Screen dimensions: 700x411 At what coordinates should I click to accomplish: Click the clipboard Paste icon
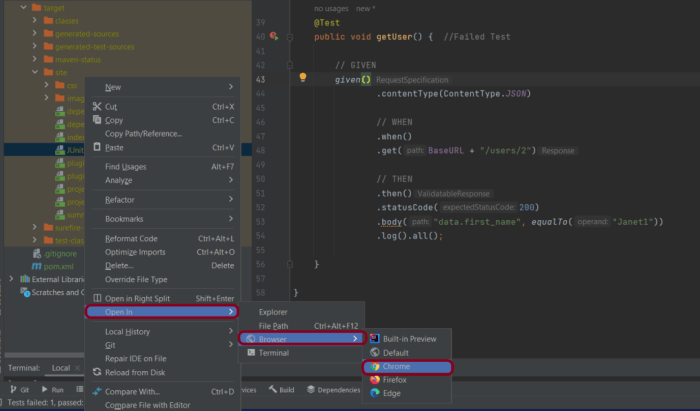point(97,147)
